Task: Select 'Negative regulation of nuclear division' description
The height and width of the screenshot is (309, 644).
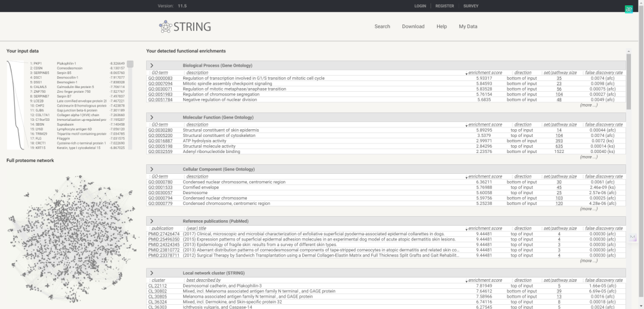Action: (219, 99)
